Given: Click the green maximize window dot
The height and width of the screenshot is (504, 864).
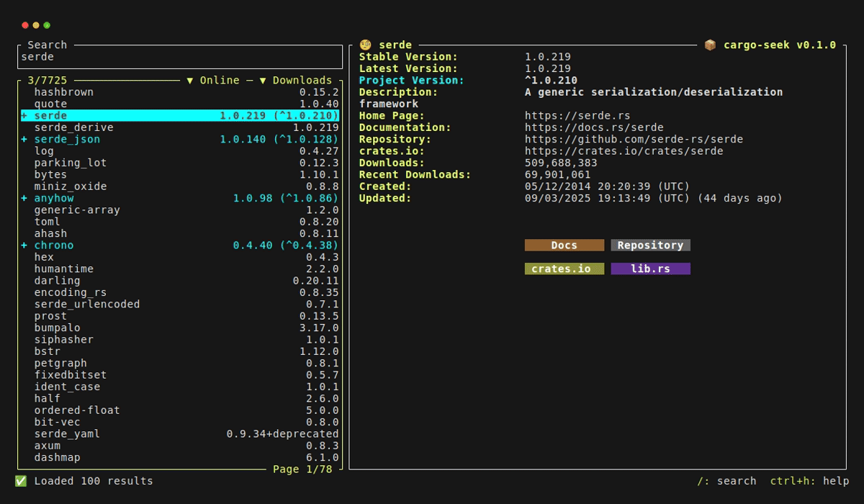Looking at the screenshot, I should pos(47,25).
